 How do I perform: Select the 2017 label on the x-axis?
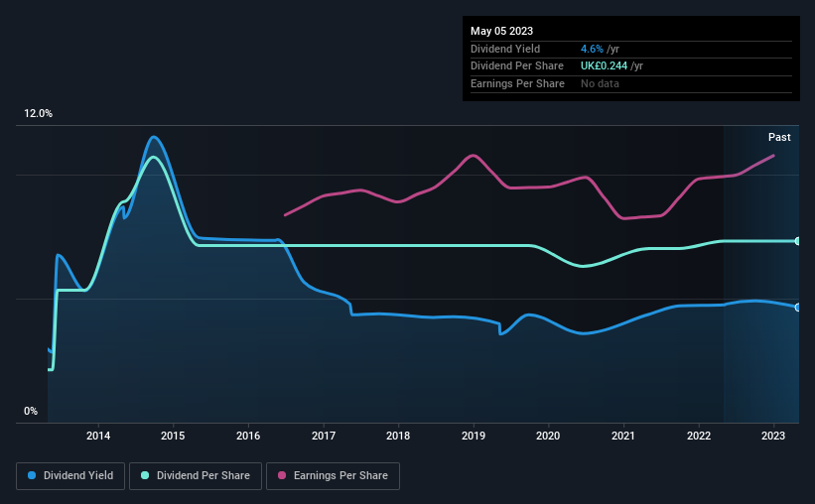click(324, 435)
